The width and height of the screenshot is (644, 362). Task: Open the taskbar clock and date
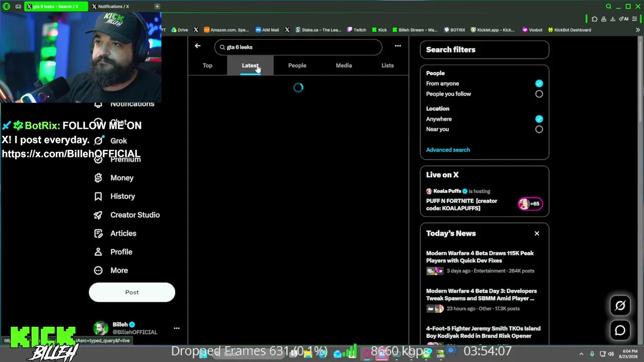[629, 354]
